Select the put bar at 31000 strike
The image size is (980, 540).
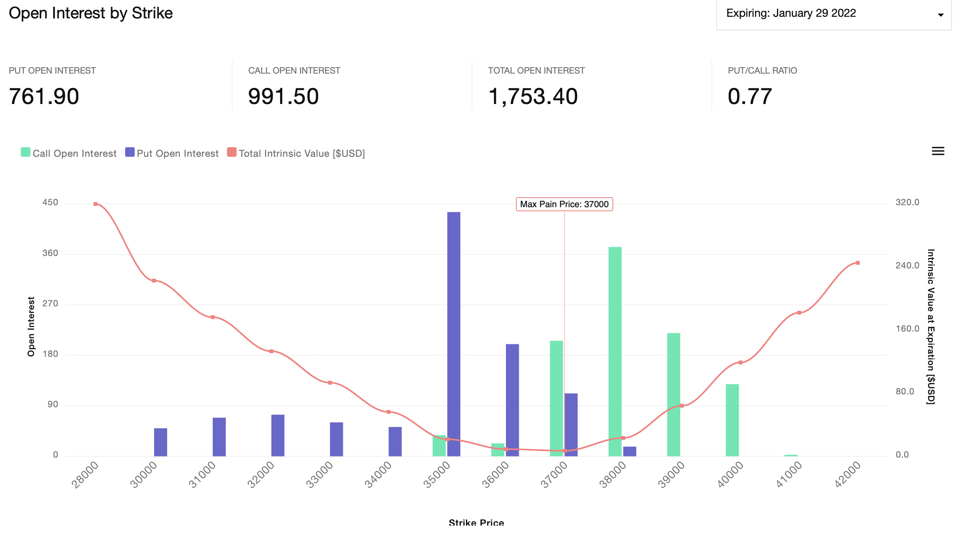[x=219, y=437]
